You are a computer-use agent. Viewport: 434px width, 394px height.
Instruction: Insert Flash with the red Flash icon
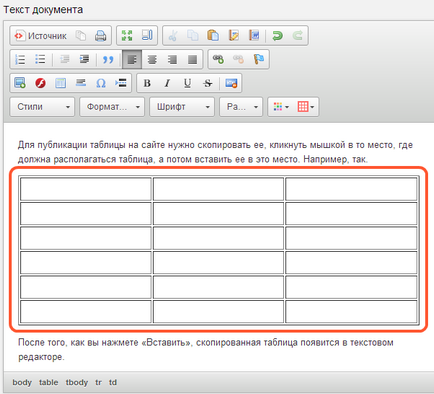point(40,83)
